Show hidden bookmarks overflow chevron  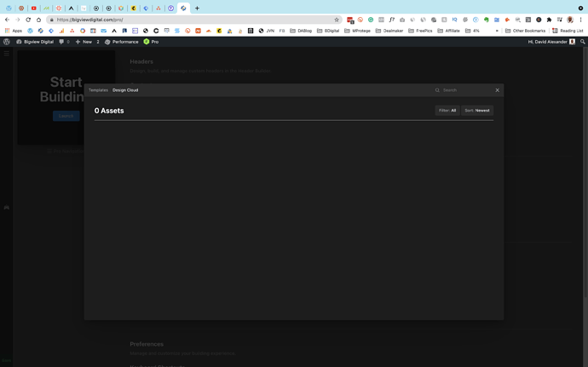[x=497, y=31]
